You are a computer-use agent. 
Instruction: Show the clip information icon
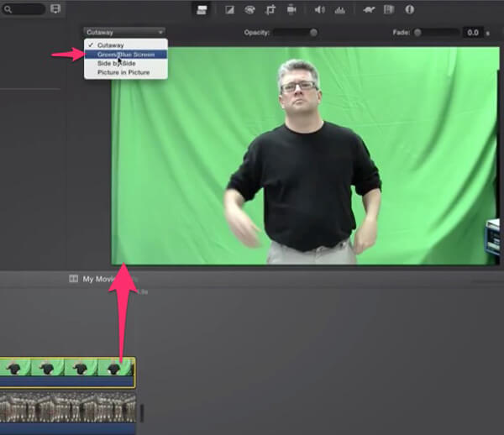(x=410, y=9)
